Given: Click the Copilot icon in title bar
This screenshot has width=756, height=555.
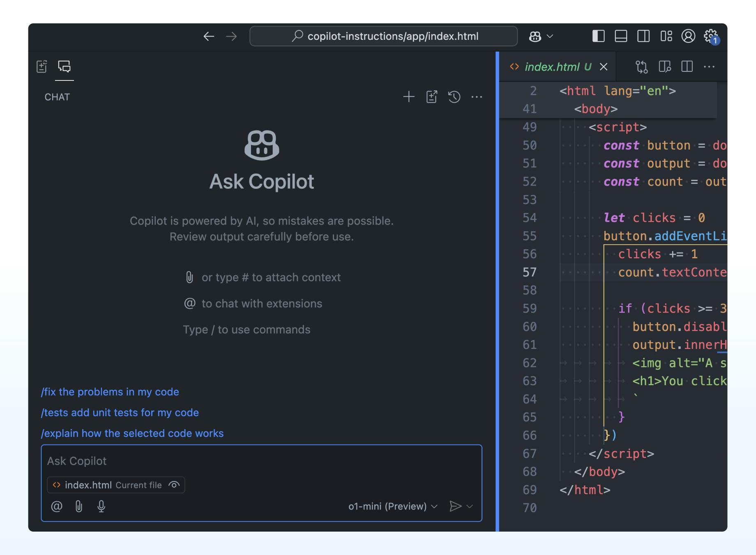Looking at the screenshot, I should (x=535, y=37).
